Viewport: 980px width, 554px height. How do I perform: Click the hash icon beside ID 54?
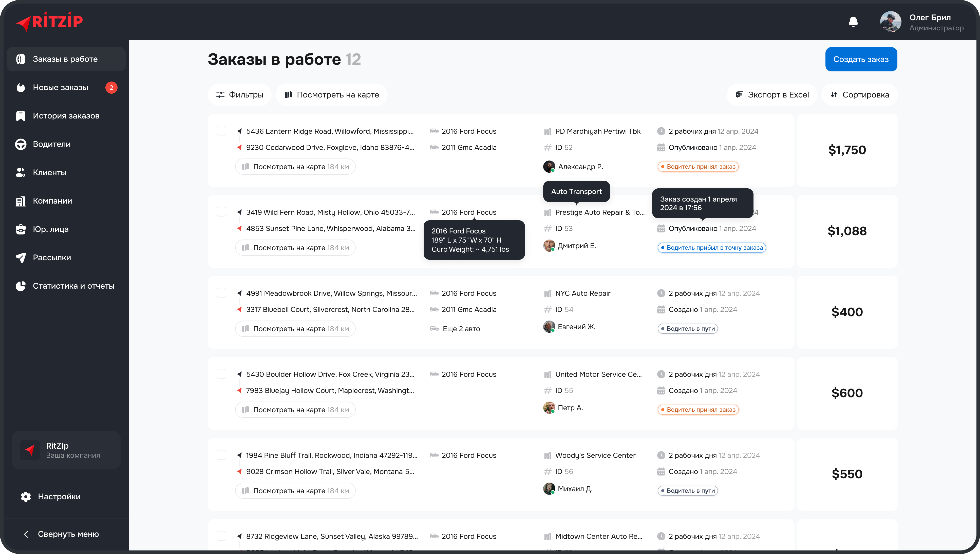click(x=548, y=310)
